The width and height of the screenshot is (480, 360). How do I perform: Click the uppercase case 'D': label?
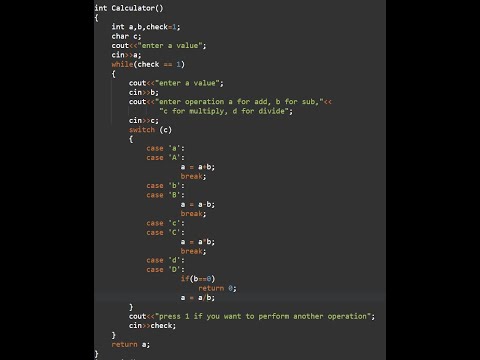point(165,269)
